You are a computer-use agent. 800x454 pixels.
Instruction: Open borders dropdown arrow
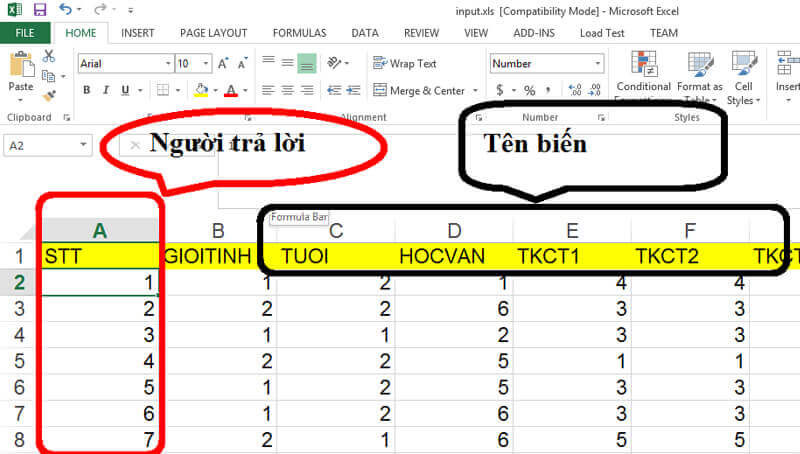click(x=178, y=90)
